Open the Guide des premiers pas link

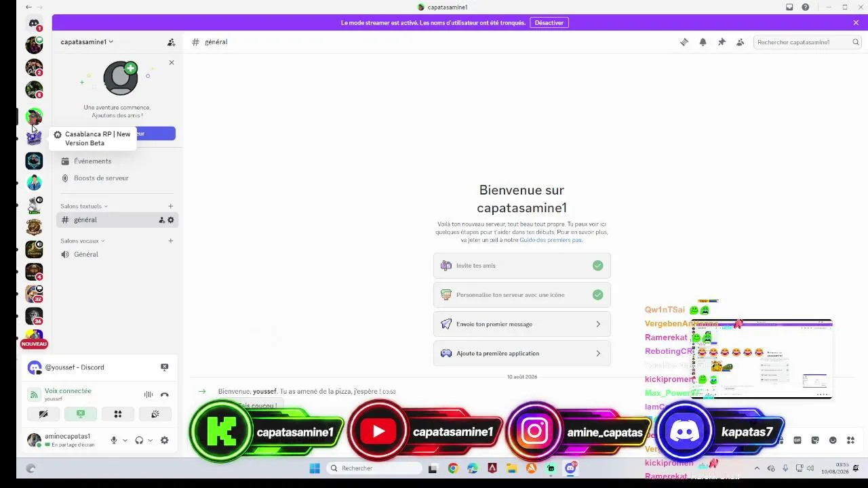(551, 240)
